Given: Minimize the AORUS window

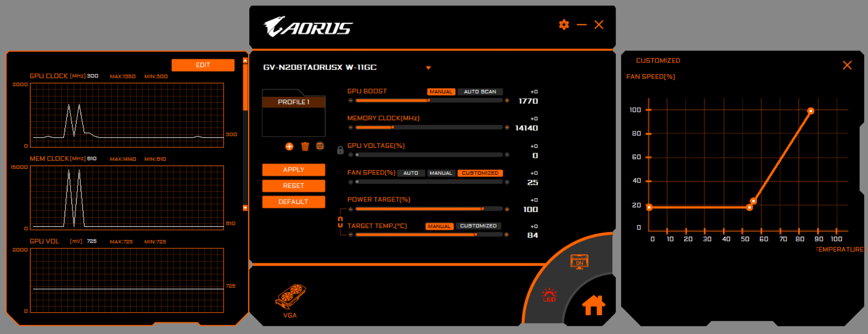Looking at the screenshot, I should [582, 25].
